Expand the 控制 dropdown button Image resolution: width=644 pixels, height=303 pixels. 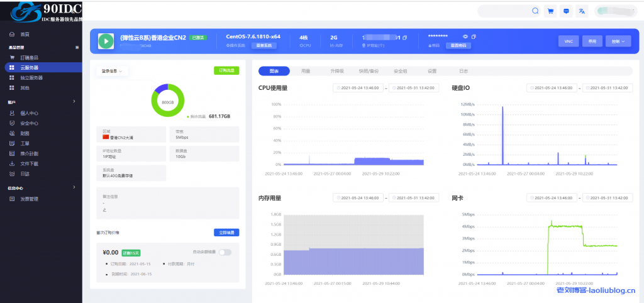tap(619, 41)
